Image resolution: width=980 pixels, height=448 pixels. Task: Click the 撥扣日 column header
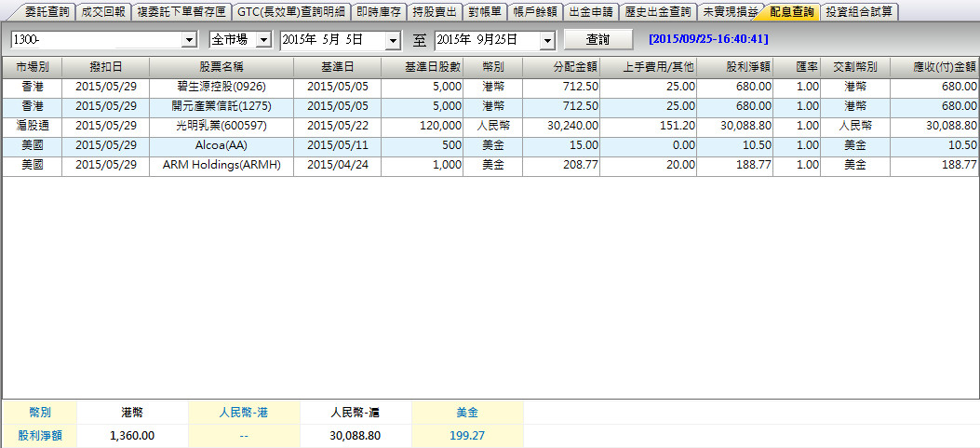coord(105,68)
